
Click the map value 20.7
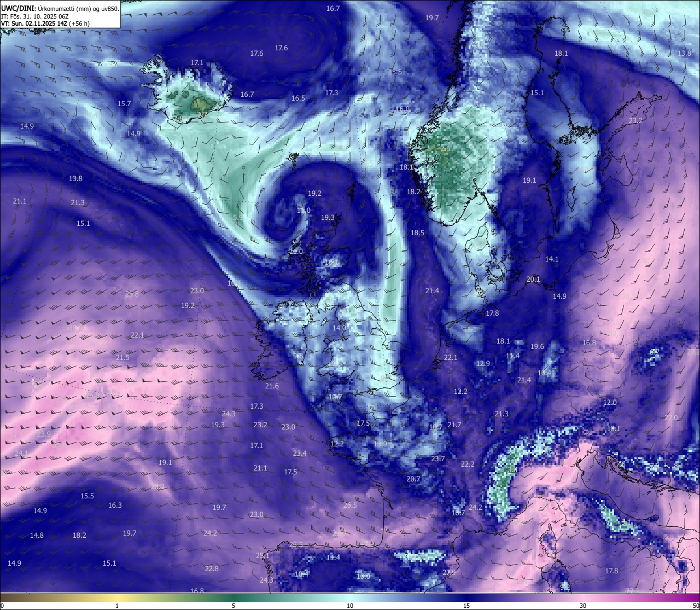tap(413, 479)
